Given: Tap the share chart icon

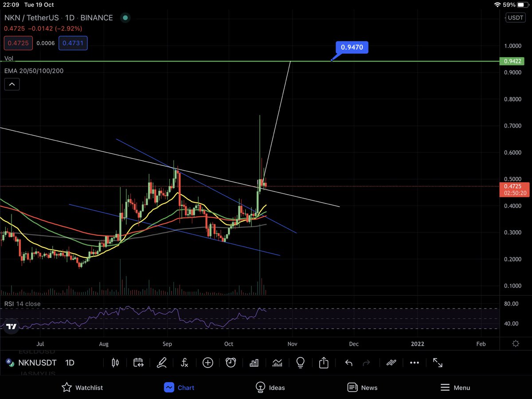Looking at the screenshot, I should tap(324, 363).
